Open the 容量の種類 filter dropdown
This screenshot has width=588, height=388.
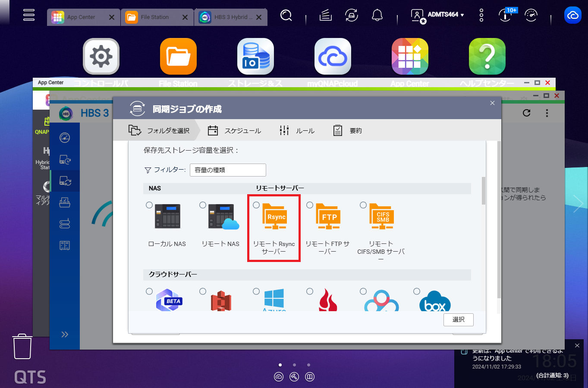pos(228,170)
